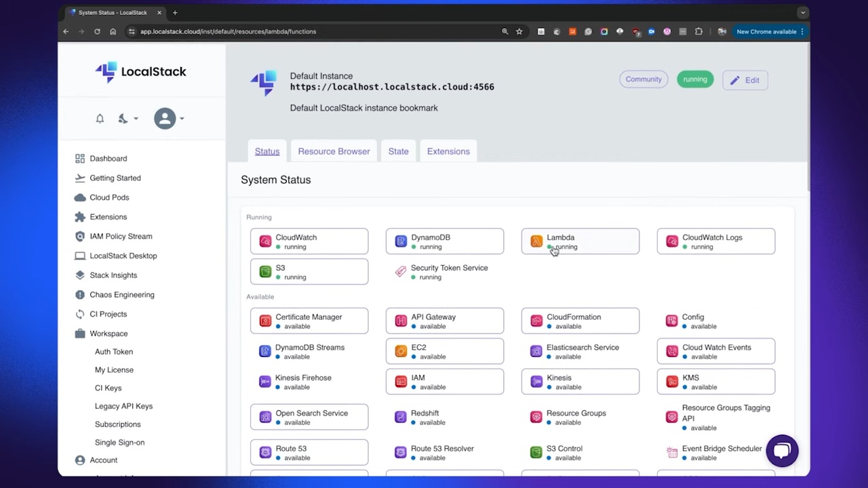The image size is (868, 488).
Task: Open Auth Token under Workspace
Action: pos(114,352)
